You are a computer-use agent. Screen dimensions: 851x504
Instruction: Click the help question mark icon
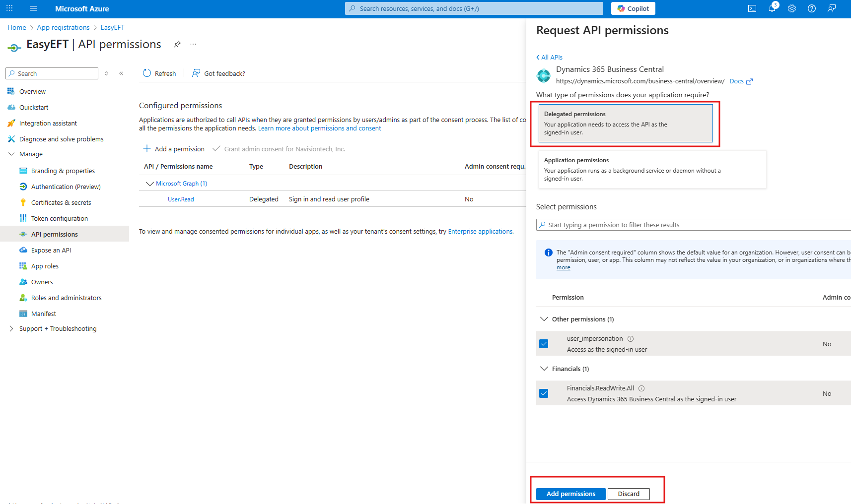(812, 8)
